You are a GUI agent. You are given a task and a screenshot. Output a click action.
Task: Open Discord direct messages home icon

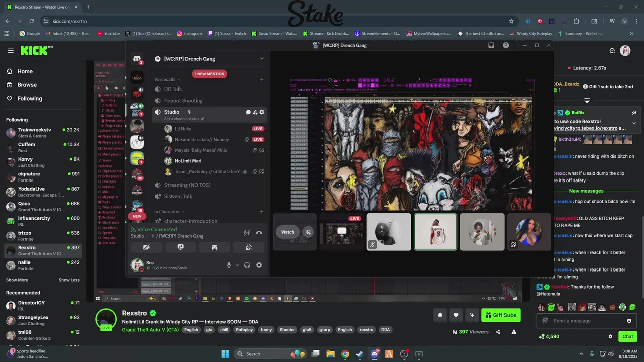[x=137, y=59]
